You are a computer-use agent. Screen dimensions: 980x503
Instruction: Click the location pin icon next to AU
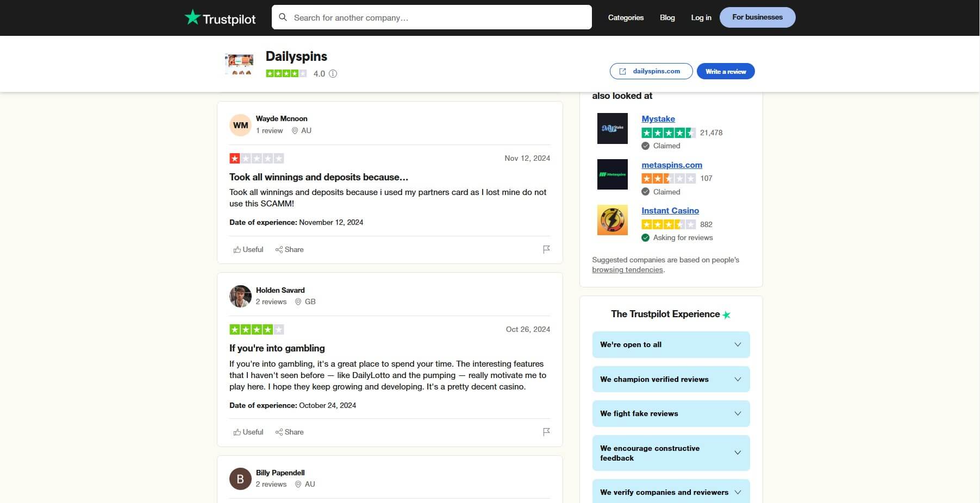(x=295, y=130)
